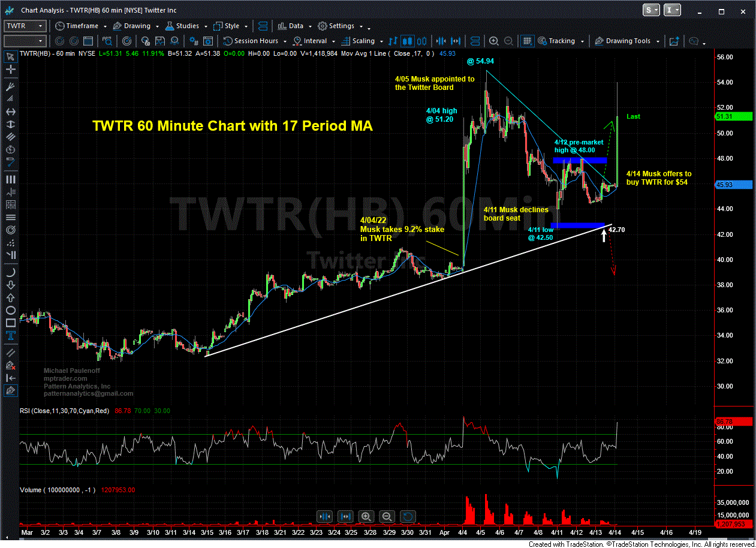The image size is (756, 548).
Task: Open the Studies menu
Action: point(182,26)
